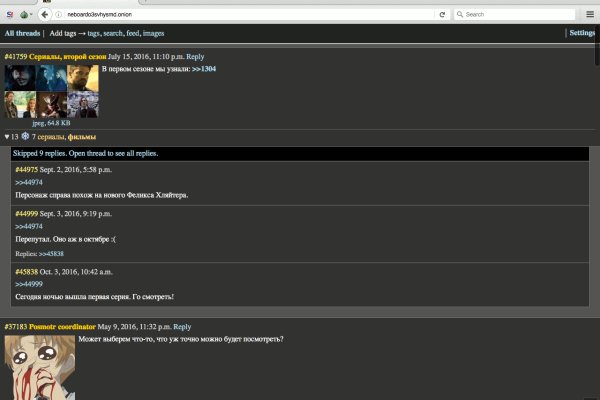600x400 pixels.
Task: Click Reply on thread 37183 Posmotr coordinator
Action: 181,327
